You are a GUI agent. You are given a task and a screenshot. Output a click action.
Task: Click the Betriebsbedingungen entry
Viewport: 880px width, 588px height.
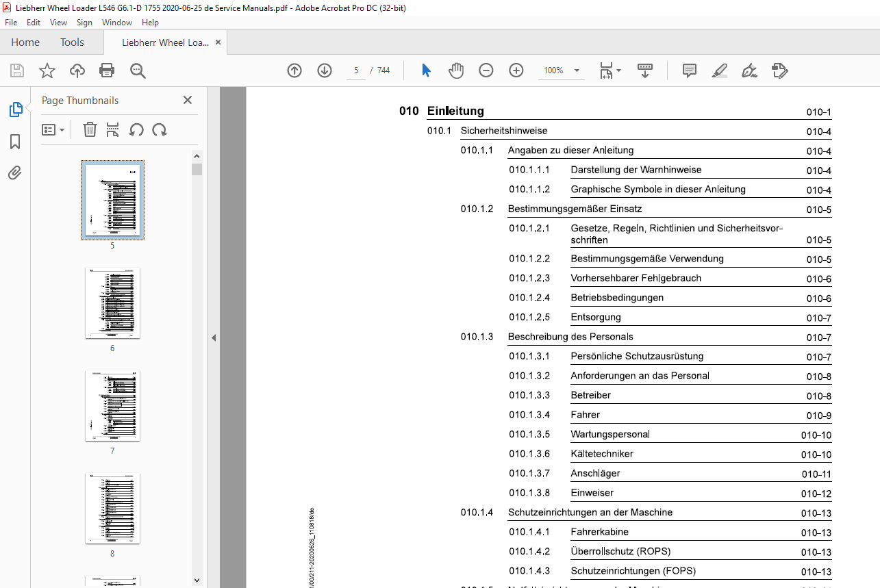point(618,298)
